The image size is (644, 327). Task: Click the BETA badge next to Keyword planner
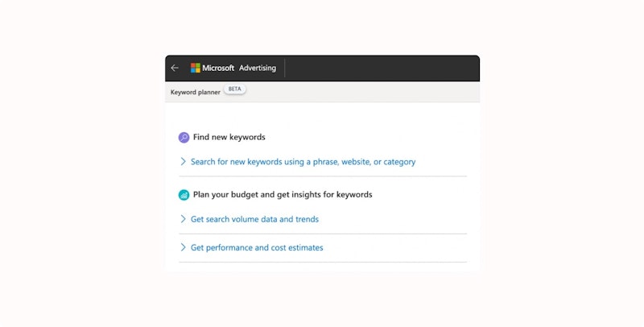pyautogui.click(x=235, y=89)
